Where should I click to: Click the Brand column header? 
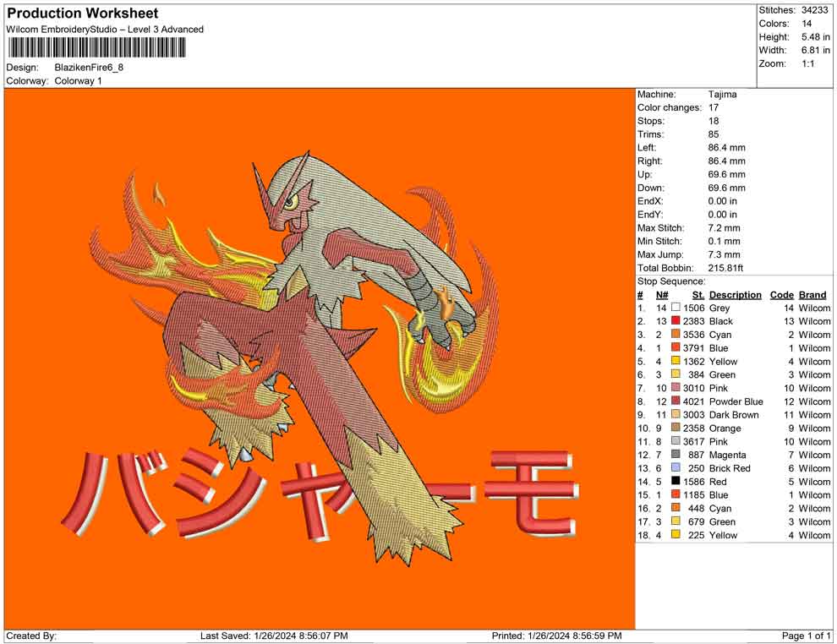coord(812,295)
